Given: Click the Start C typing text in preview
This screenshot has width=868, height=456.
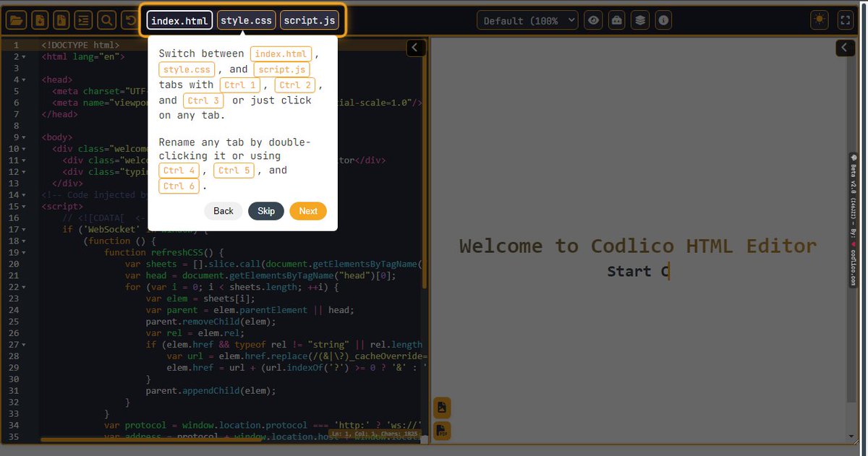Looking at the screenshot, I should click(x=638, y=272).
